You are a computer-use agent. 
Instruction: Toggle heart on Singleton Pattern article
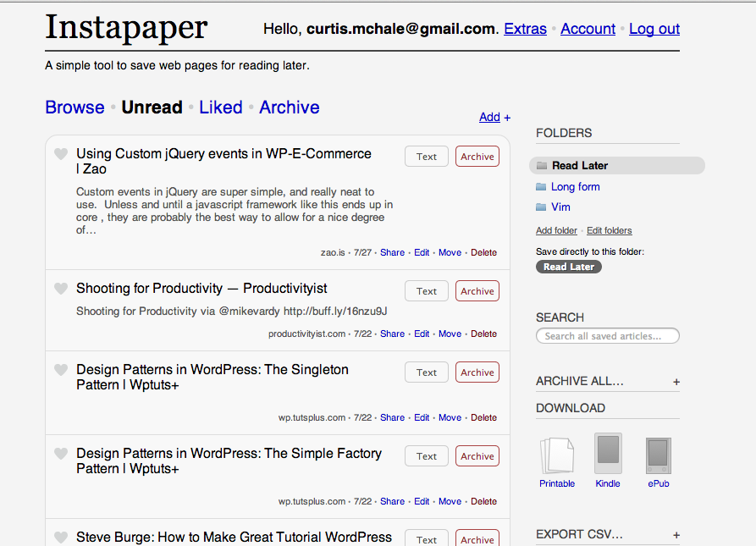(x=60, y=370)
